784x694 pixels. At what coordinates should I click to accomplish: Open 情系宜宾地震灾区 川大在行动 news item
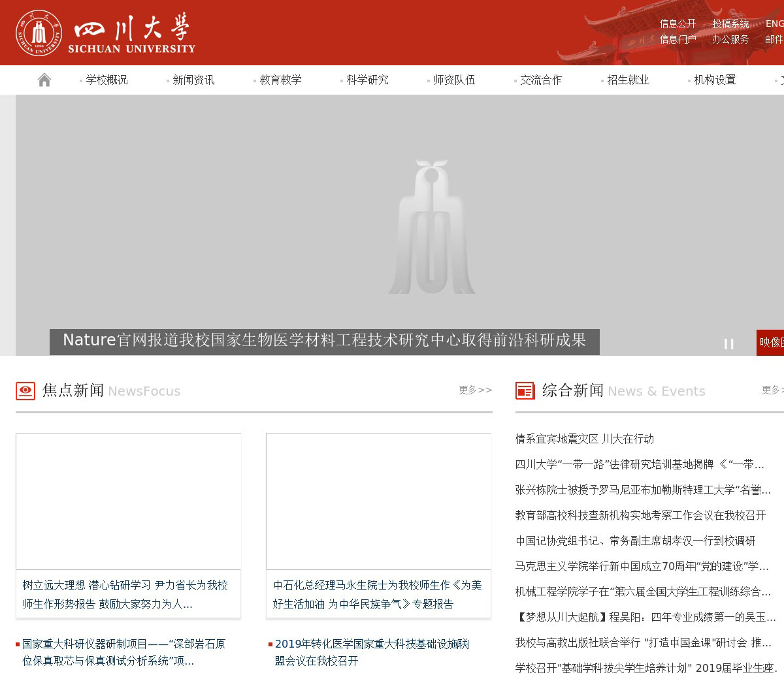point(584,439)
